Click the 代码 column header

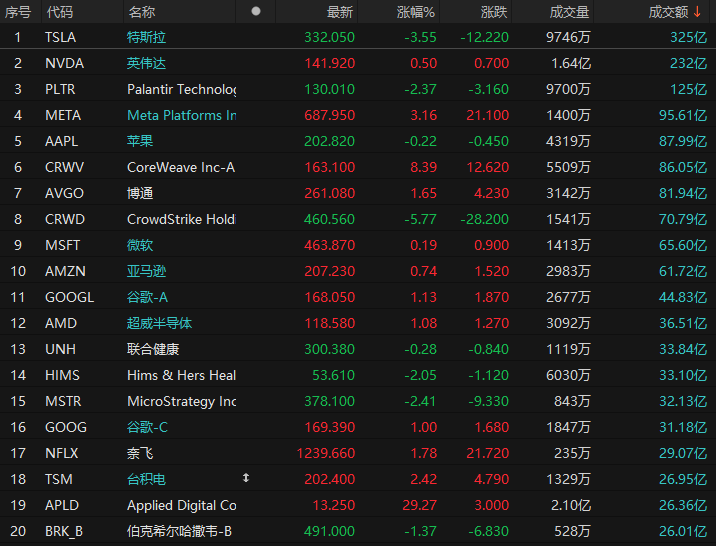click(60, 12)
